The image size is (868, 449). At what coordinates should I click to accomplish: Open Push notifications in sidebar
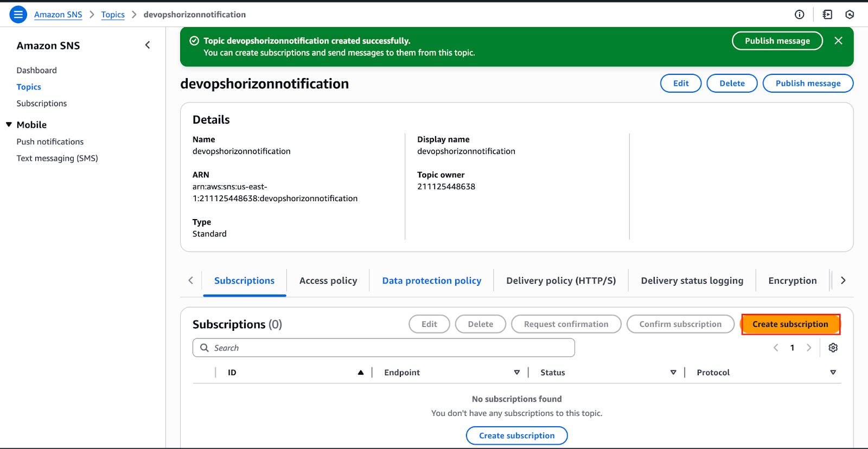click(50, 142)
